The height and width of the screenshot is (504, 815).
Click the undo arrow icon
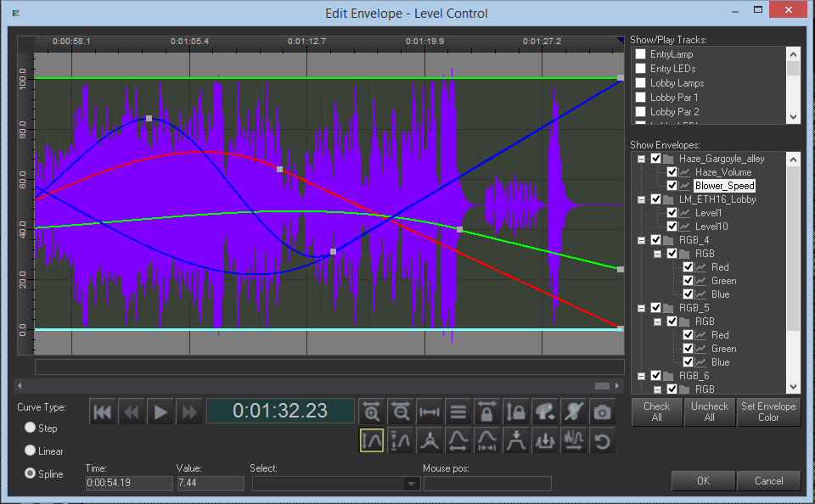click(x=602, y=440)
